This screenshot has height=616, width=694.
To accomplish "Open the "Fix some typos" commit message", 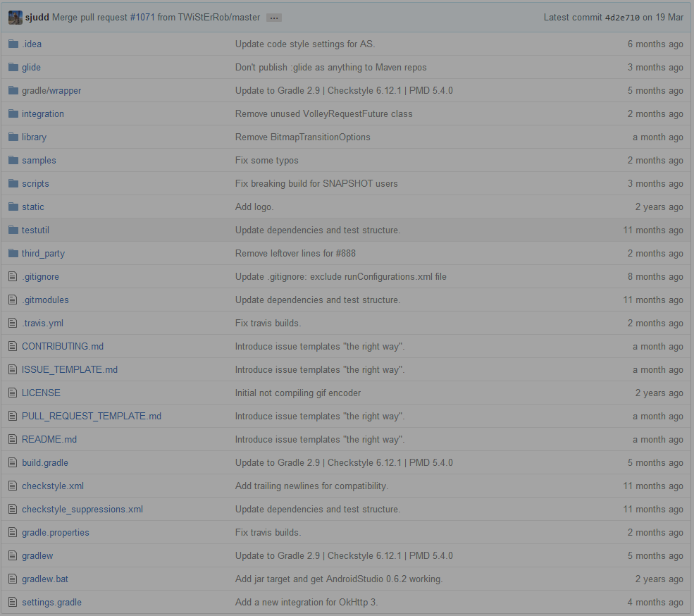I will click(x=266, y=160).
